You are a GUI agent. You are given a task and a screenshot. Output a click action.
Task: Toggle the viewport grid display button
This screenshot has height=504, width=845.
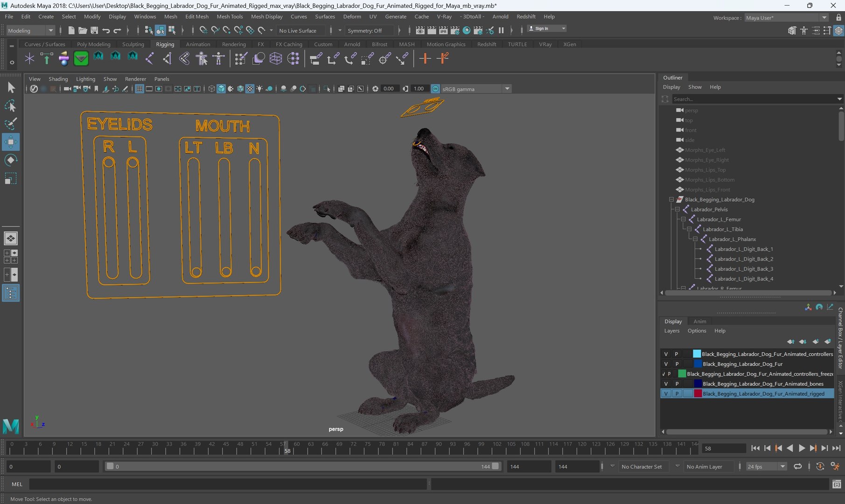[140, 89]
